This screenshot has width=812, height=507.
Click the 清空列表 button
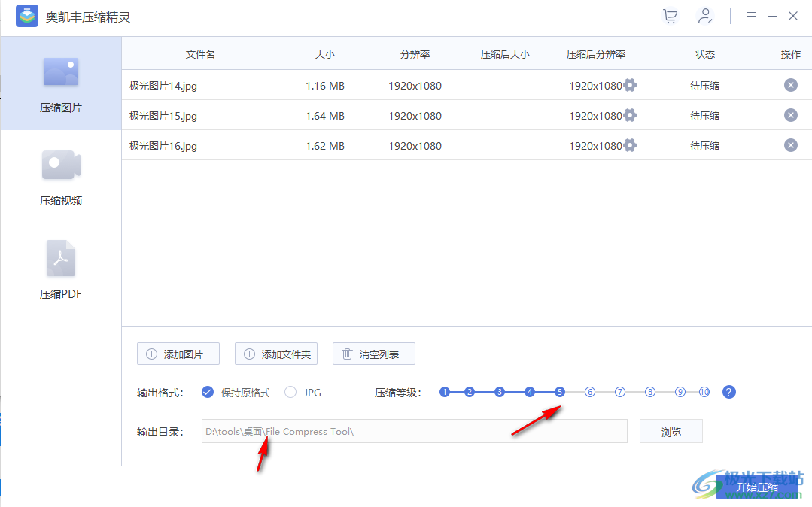(x=374, y=354)
